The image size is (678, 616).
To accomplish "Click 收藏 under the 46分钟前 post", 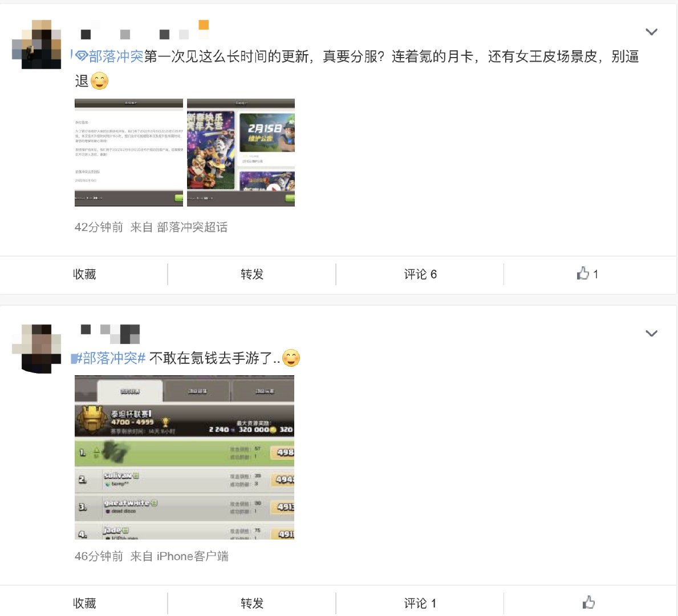I will tap(84, 602).
